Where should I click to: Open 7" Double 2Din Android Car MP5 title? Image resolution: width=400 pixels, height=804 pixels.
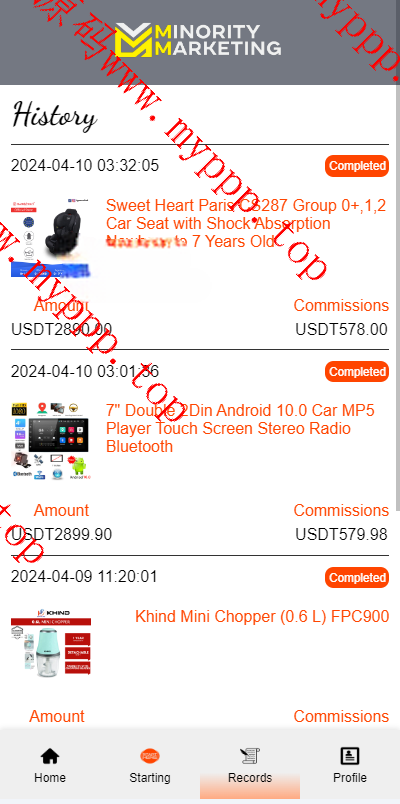tap(241, 428)
